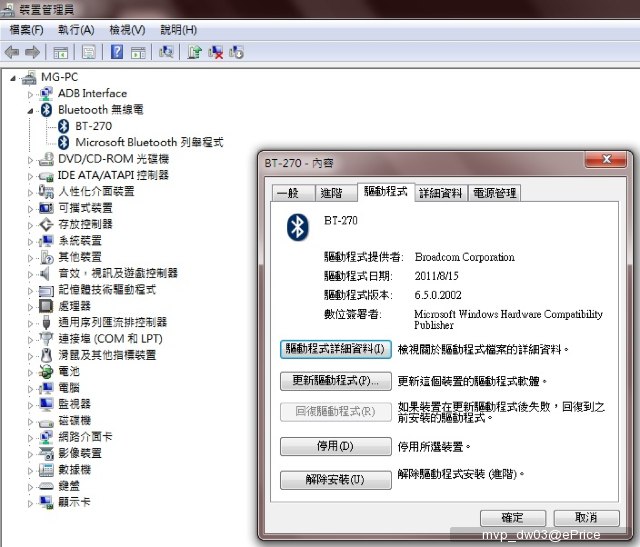Switch to the 電源管理 tab
The image size is (640, 547).
[x=495, y=193]
